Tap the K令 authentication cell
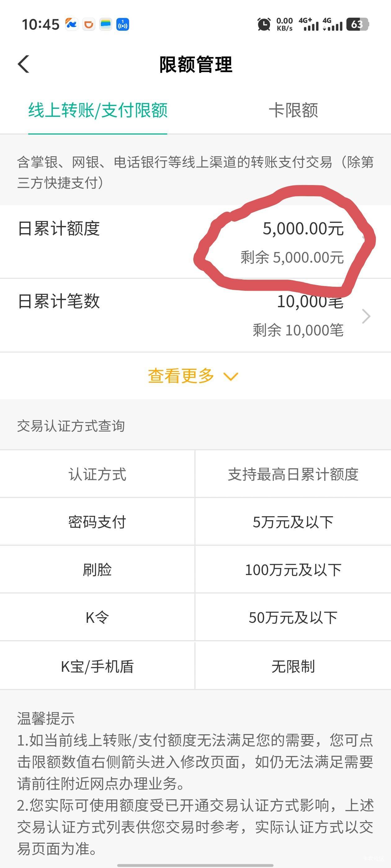 [x=97, y=618]
